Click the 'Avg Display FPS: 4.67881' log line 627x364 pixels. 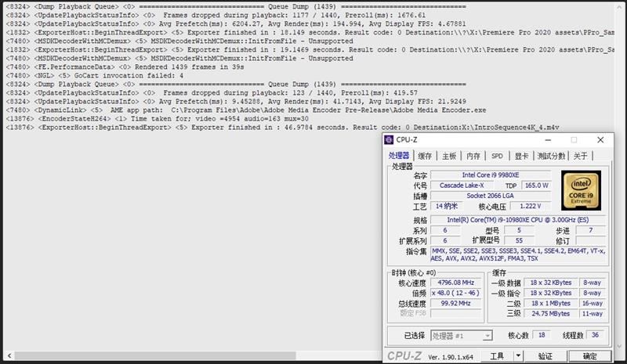pos(236,24)
